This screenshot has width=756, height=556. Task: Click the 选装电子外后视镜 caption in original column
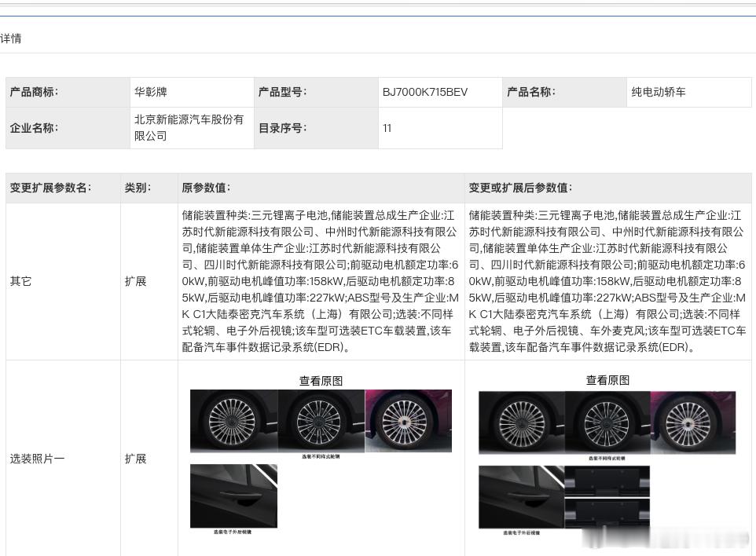point(233,532)
